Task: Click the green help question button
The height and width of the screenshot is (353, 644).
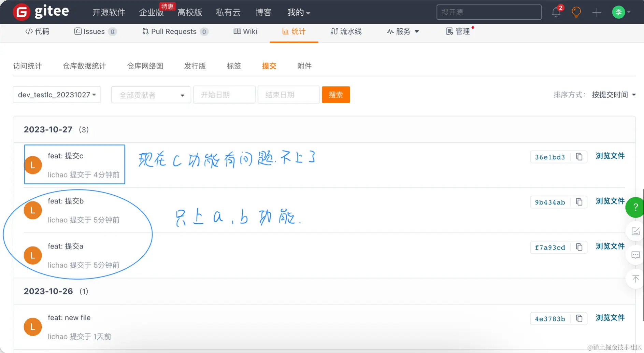Action: coord(635,207)
